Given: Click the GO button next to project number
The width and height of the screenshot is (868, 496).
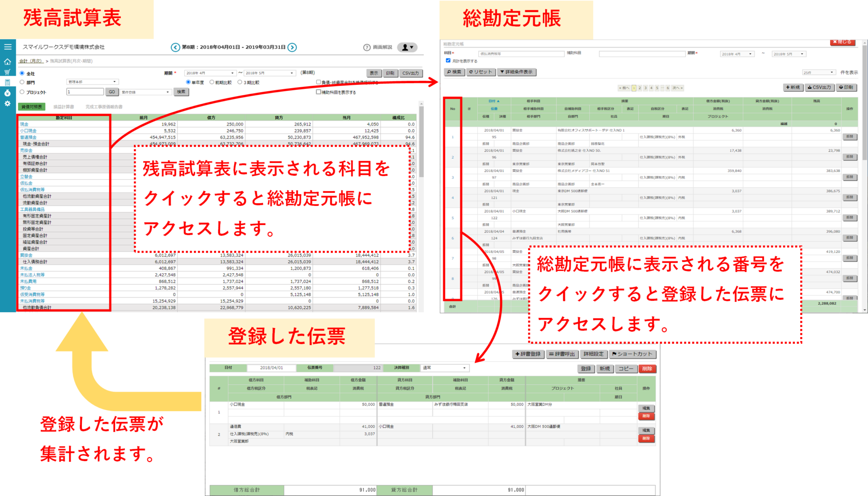Looking at the screenshot, I should coord(112,92).
